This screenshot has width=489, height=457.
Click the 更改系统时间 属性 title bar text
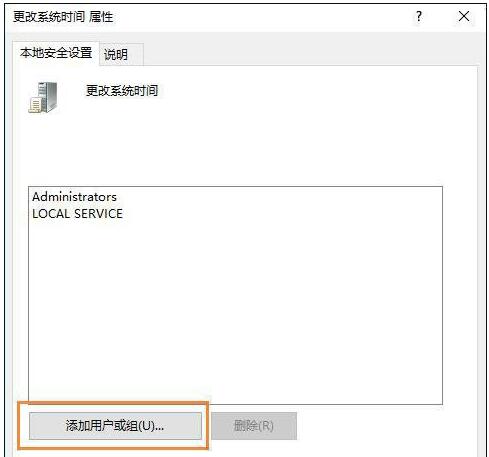coord(63,17)
